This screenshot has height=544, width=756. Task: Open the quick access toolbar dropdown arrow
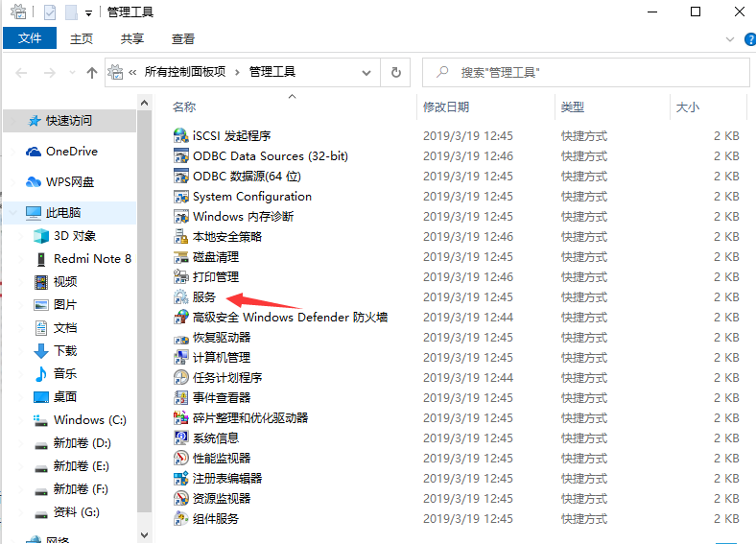[89, 12]
